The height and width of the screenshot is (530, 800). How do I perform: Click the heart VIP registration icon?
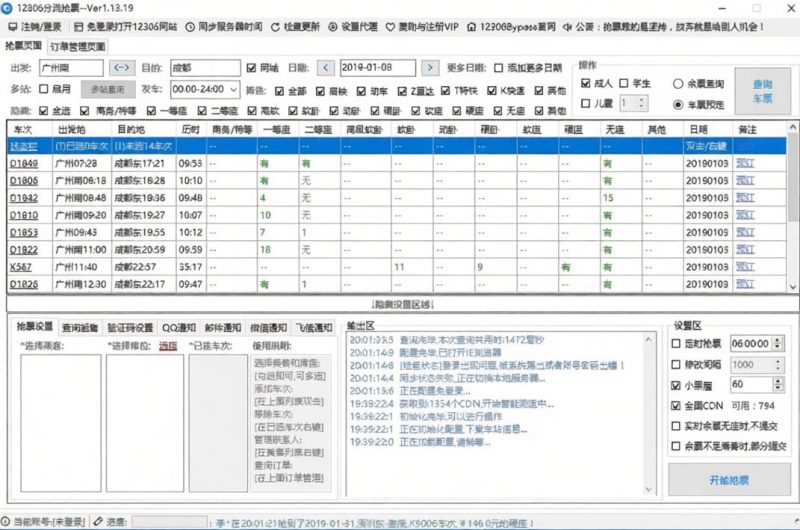(390, 27)
